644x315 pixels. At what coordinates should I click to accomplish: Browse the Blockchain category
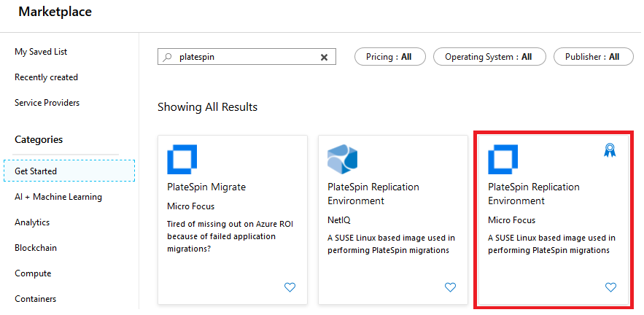pyautogui.click(x=36, y=248)
